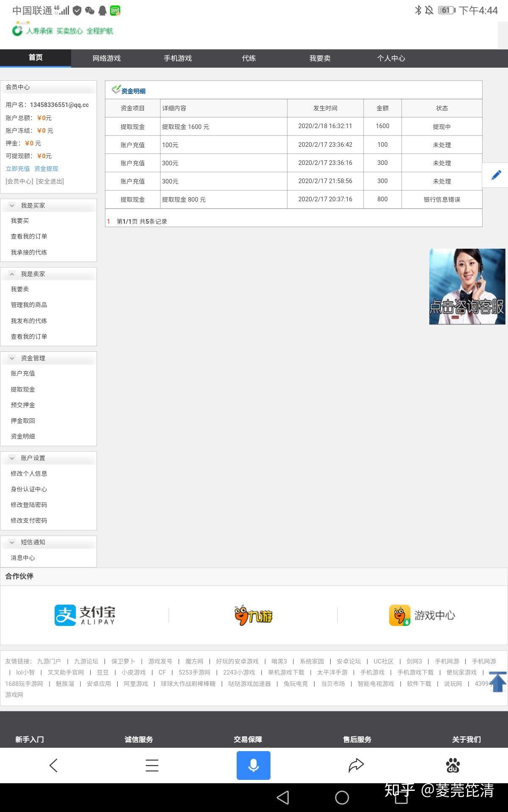This screenshot has height=812, width=508.
Task: Tap the blue microphone voice button
Action: (253, 765)
